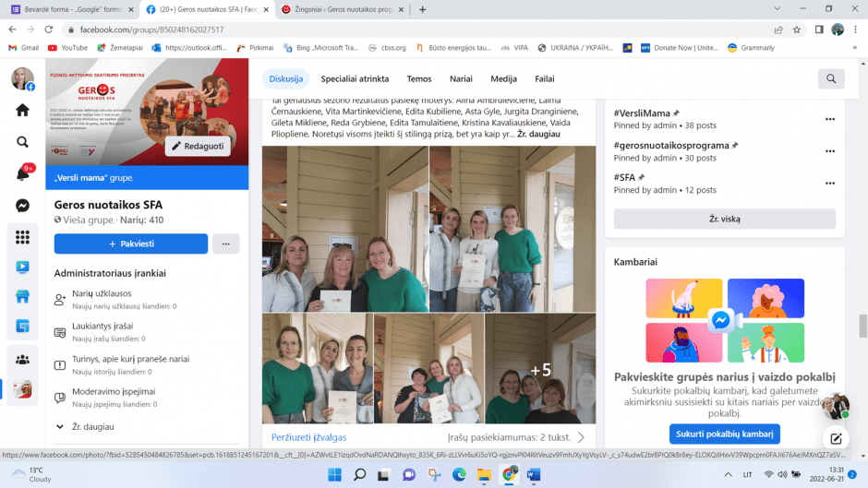
Task: Click Žr. viską topics button
Action: [x=725, y=219]
